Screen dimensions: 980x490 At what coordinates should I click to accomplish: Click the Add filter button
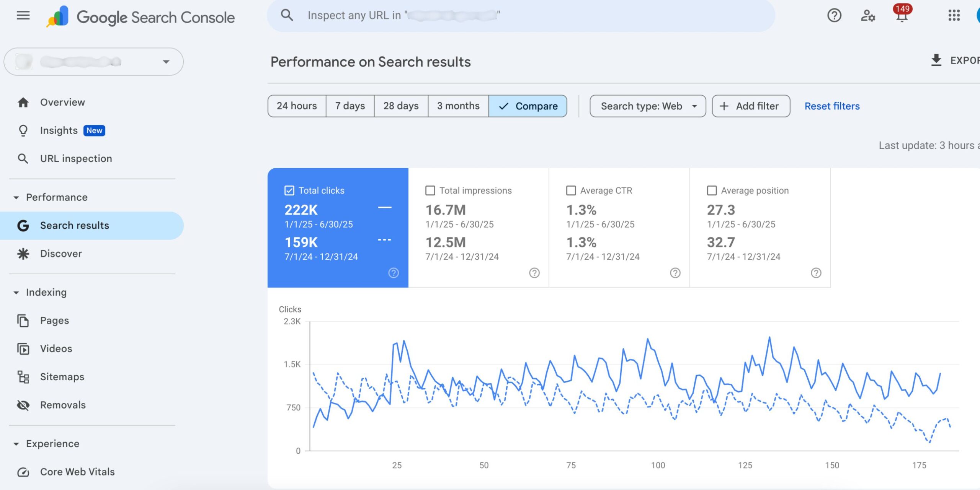(750, 106)
